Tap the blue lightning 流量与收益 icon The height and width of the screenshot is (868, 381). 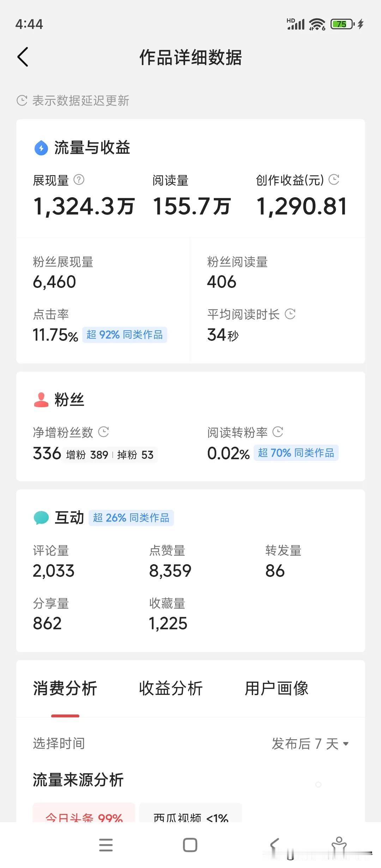point(41,148)
